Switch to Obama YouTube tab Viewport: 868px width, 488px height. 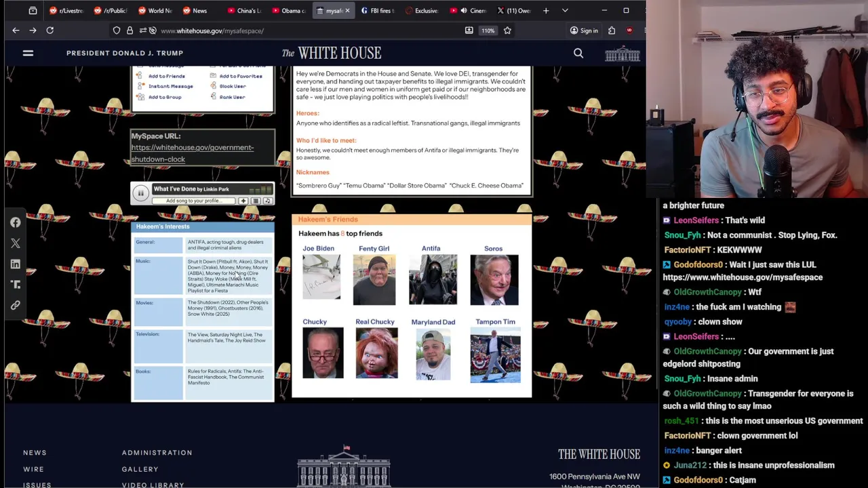coord(289,11)
